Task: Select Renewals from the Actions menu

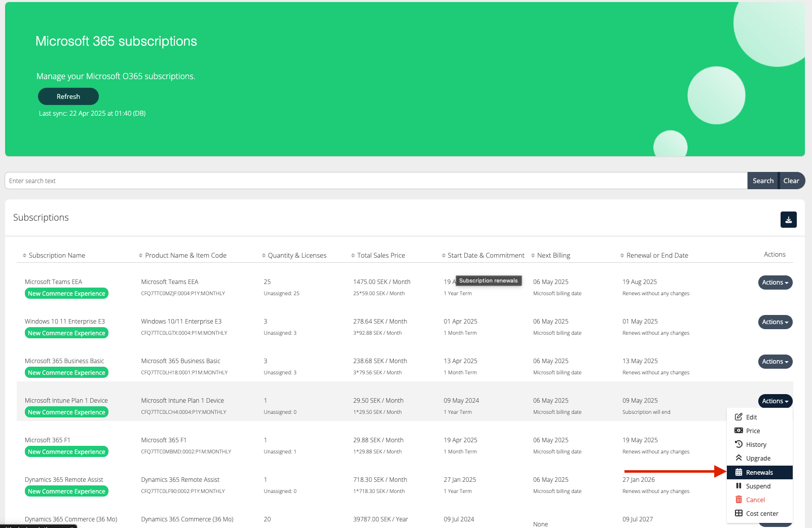Action: 759,472
